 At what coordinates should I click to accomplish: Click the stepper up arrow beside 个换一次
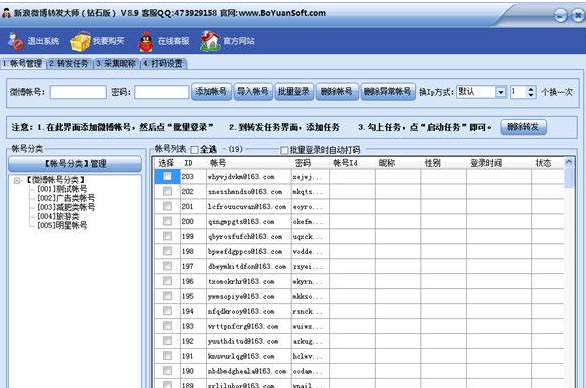(531, 89)
